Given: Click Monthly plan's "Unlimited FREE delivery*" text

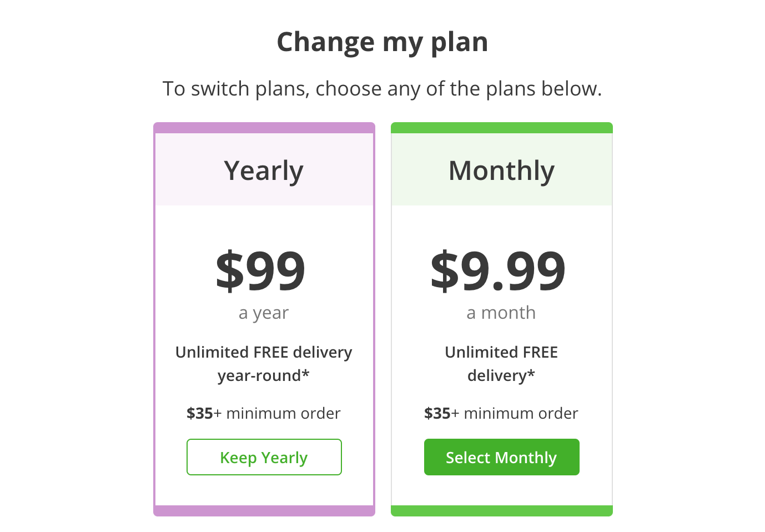Looking at the screenshot, I should [501, 364].
